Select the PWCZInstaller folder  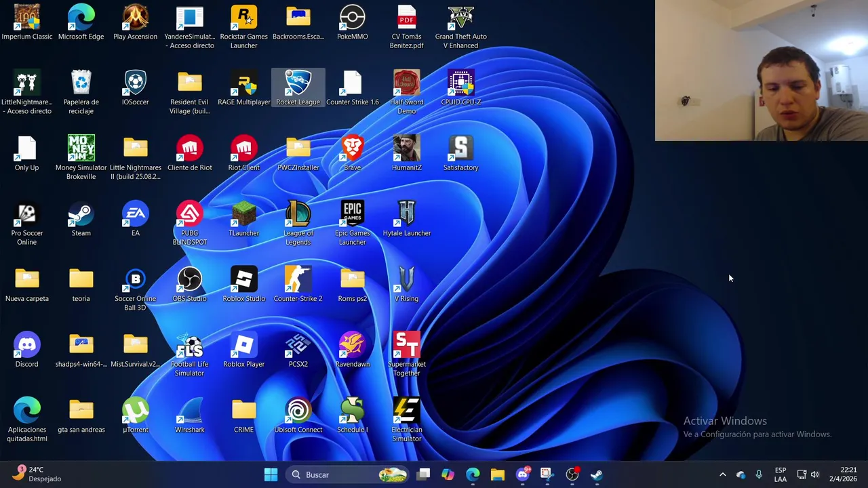tap(298, 153)
